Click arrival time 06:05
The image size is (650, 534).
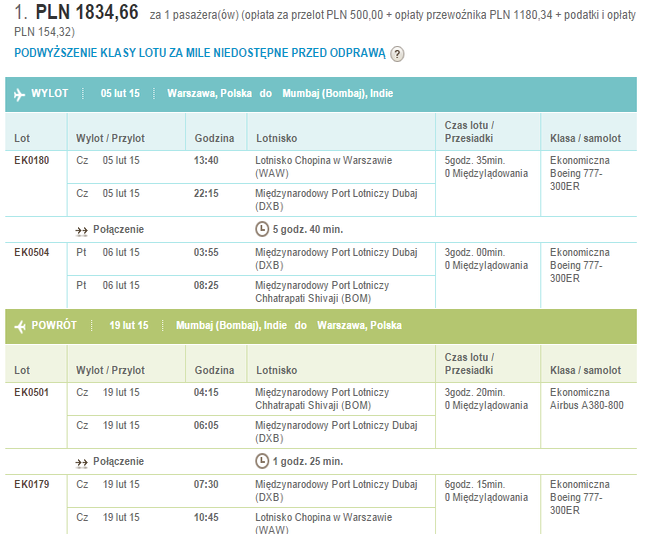(x=206, y=426)
